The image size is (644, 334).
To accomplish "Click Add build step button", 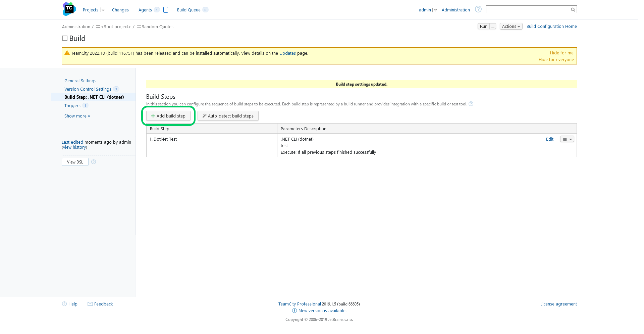I will click(x=168, y=116).
